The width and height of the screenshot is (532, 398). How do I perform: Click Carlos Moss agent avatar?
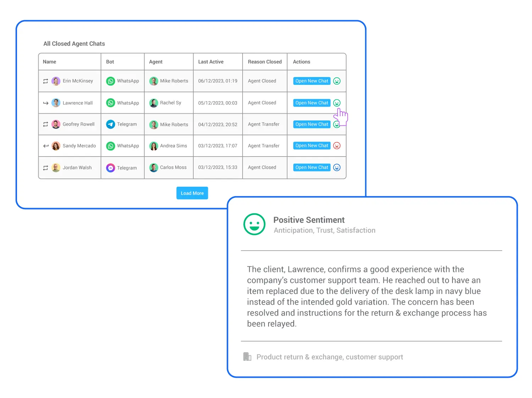tap(154, 167)
